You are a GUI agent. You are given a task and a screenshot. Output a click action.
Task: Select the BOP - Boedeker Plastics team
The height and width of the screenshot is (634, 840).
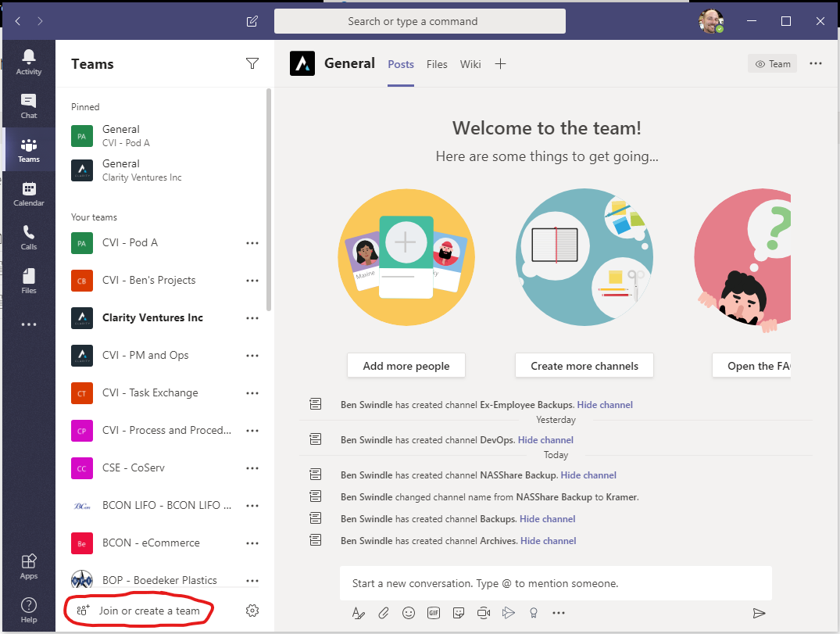tap(159, 580)
